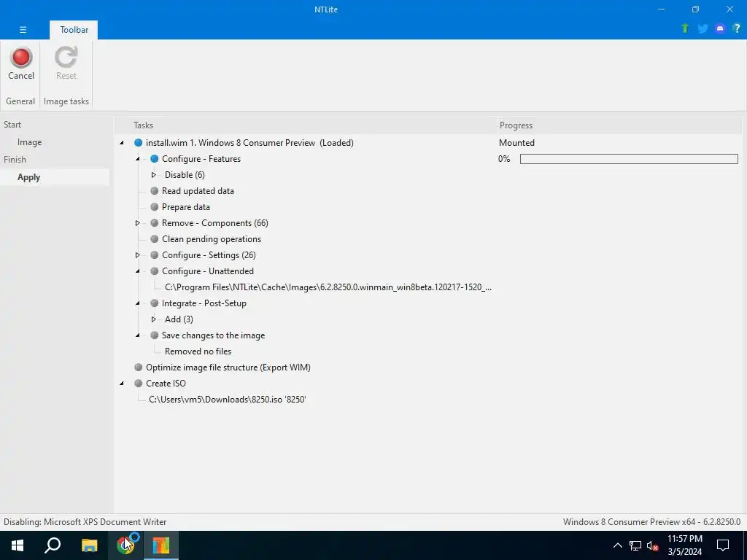Expand the Disable (6) node
747x560 pixels.
pos(153,175)
